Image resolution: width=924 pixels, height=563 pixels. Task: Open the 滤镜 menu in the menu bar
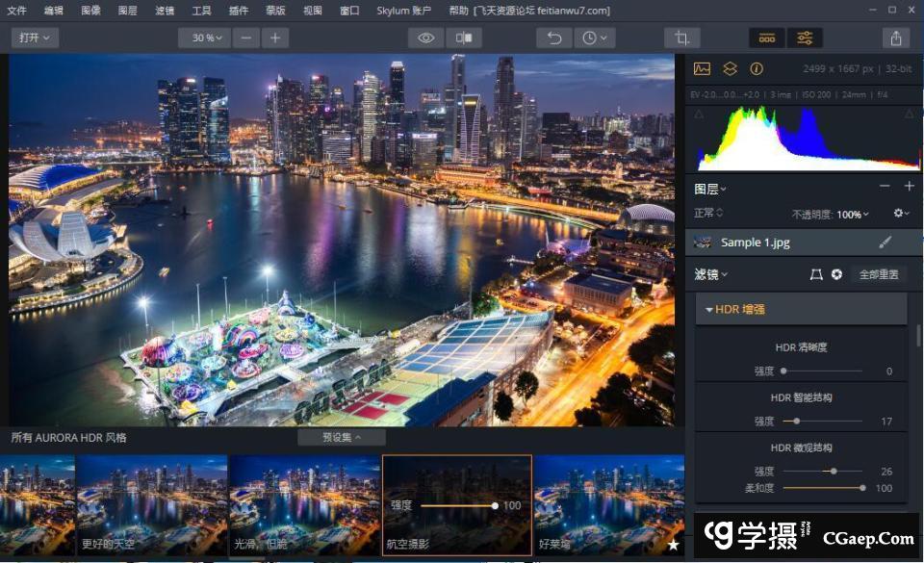[x=165, y=11]
